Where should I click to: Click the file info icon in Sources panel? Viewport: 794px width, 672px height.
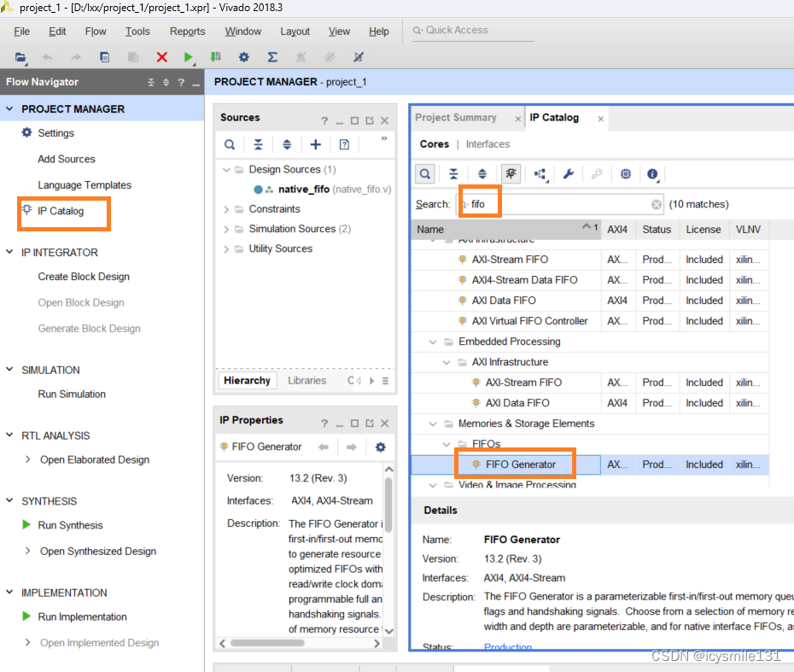tap(344, 145)
